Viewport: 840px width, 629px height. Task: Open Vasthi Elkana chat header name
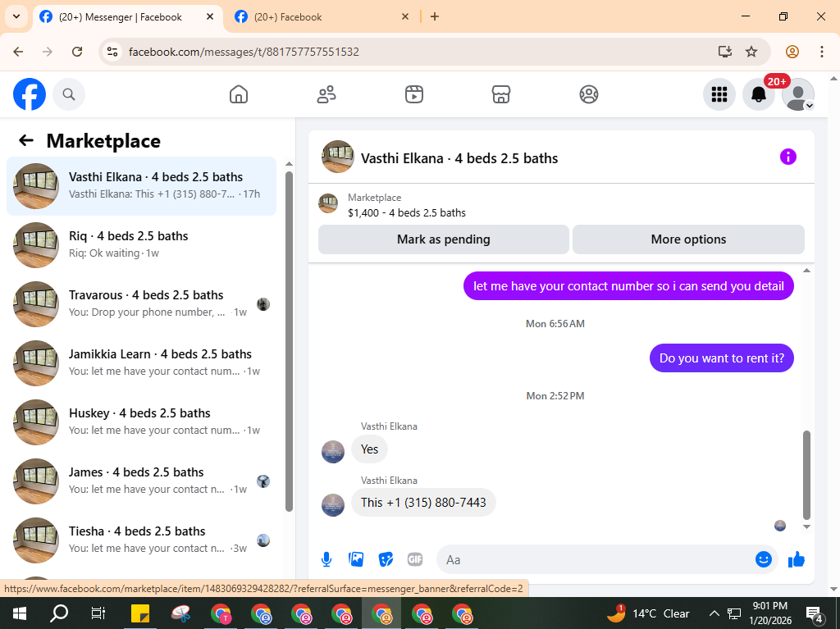pos(459,158)
